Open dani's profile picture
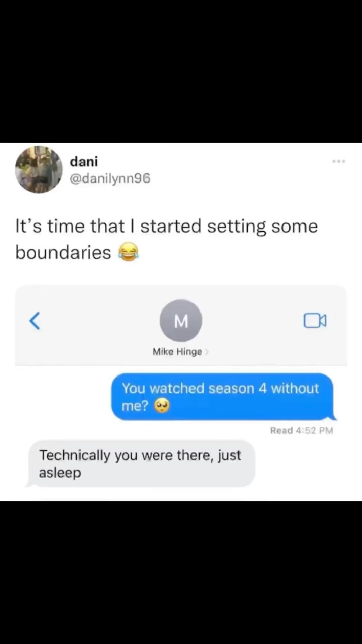The image size is (362, 644). tap(39, 170)
